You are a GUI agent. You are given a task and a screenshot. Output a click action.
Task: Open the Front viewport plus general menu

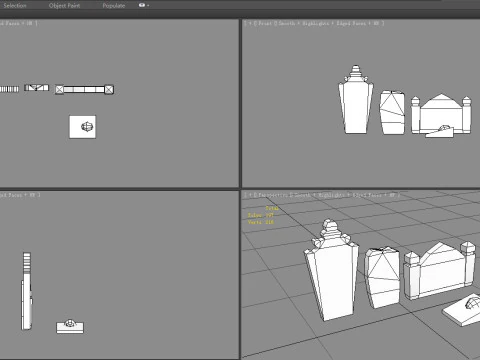pos(250,23)
